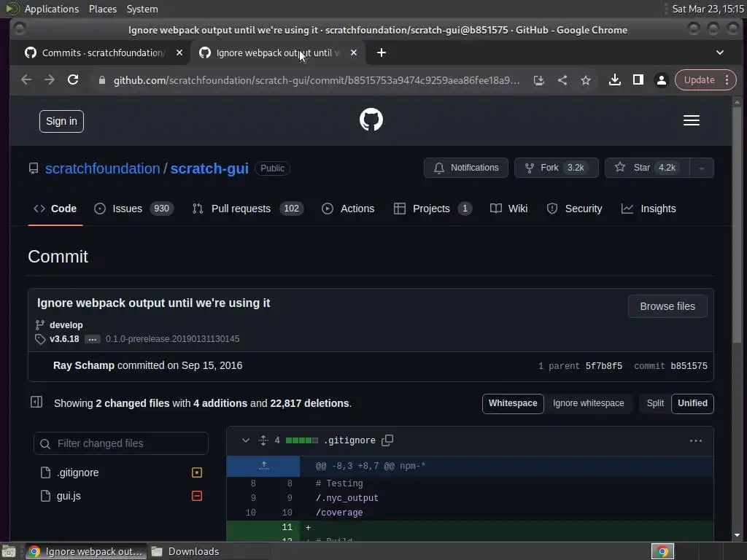
Task: Open the .gitignore diff options menu
Action: coord(695,441)
